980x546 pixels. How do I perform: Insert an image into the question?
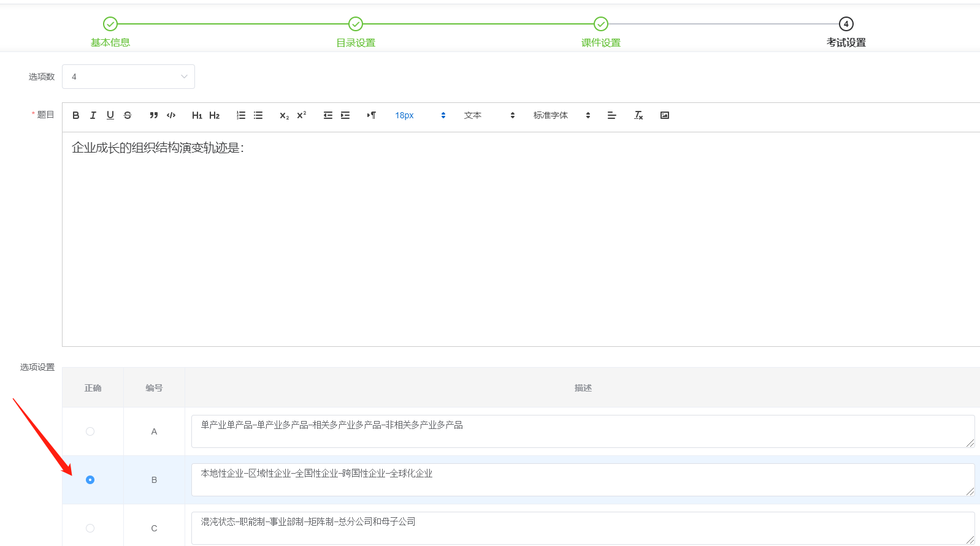[665, 115]
